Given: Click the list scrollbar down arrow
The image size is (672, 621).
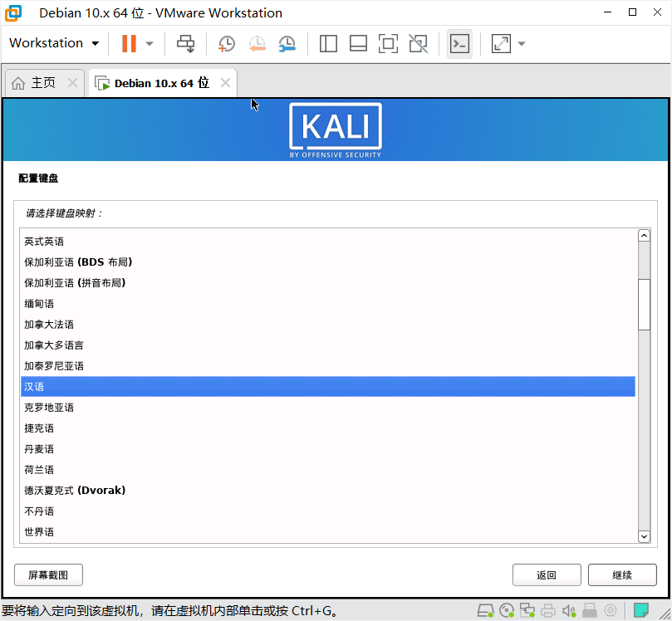Looking at the screenshot, I should tap(644, 536).
